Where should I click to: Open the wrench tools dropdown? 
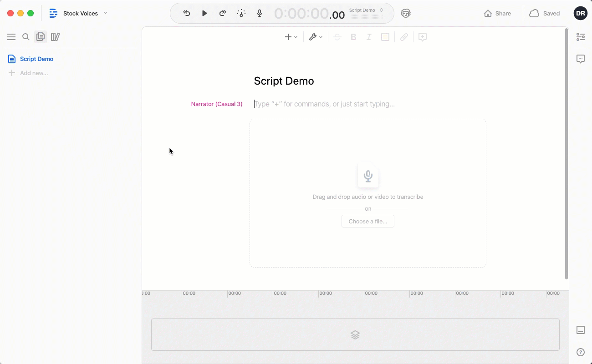pyautogui.click(x=316, y=37)
